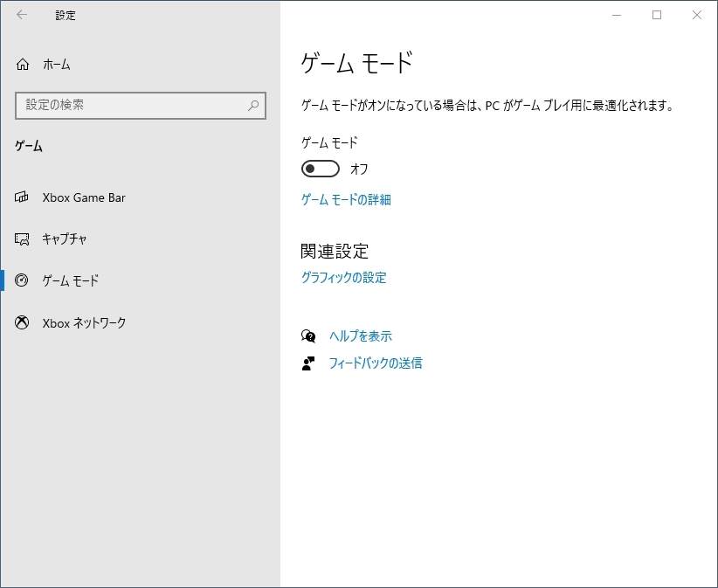Close the 設定 window
This screenshot has height=588, width=718.
(697, 15)
